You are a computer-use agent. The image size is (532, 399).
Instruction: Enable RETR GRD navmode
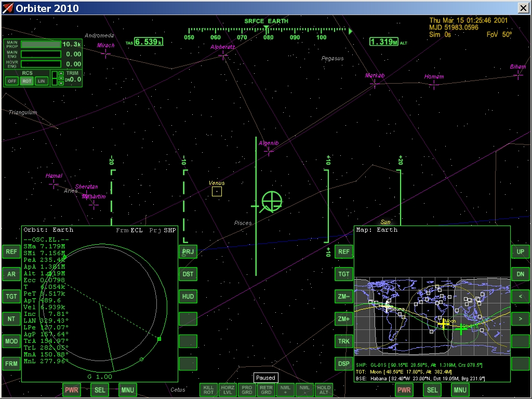tap(266, 390)
